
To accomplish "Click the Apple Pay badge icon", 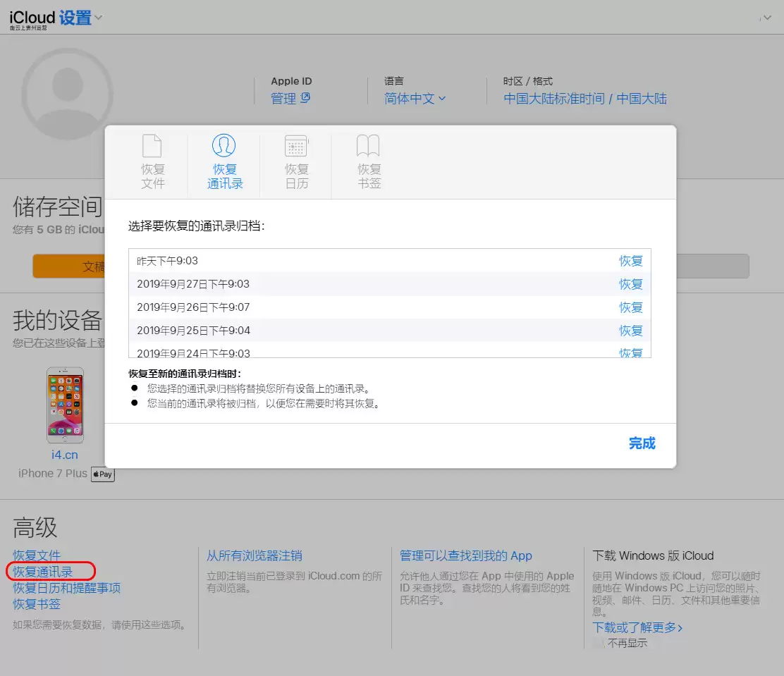I will pyautogui.click(x=103, y=474).
